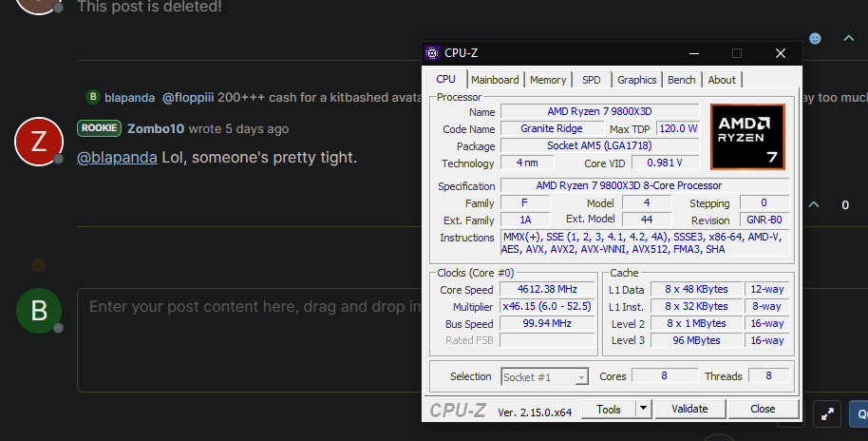Image resolution: width=868 pixels, height=441 pixels.
Task: Click the 4 nm technology value
Action: click(x=527, y=163)
